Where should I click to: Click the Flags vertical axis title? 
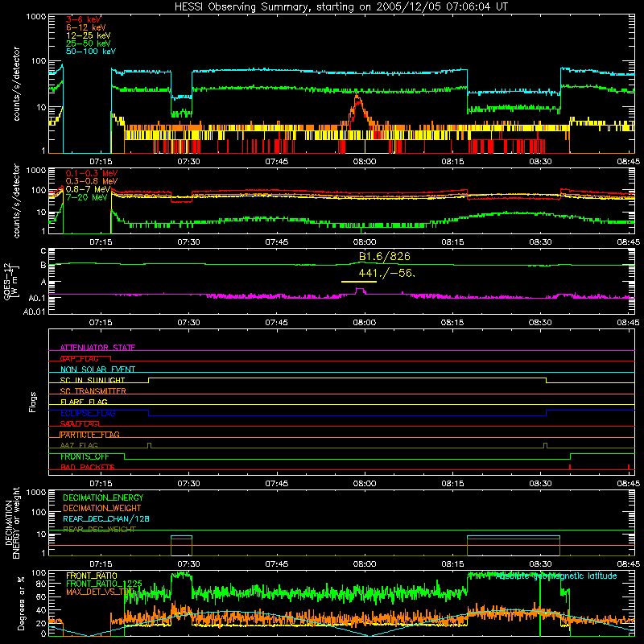pos(33,402)
